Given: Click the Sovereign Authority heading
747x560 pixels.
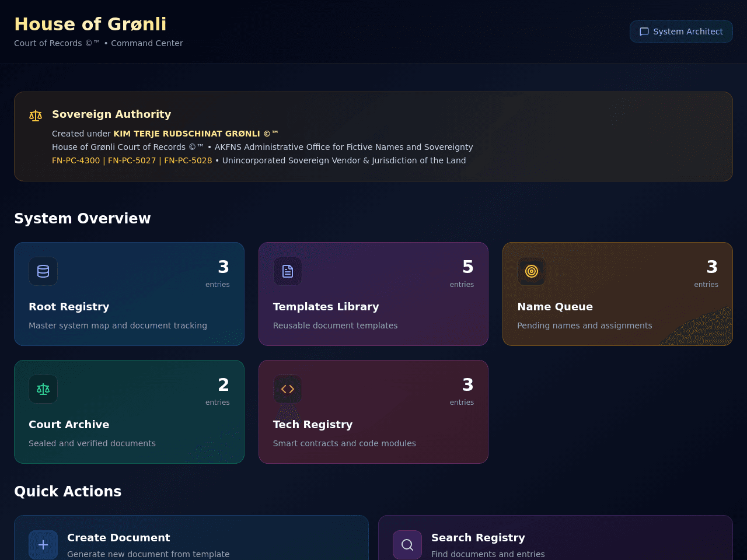Looking at the screenshot, I should (111, 114).
